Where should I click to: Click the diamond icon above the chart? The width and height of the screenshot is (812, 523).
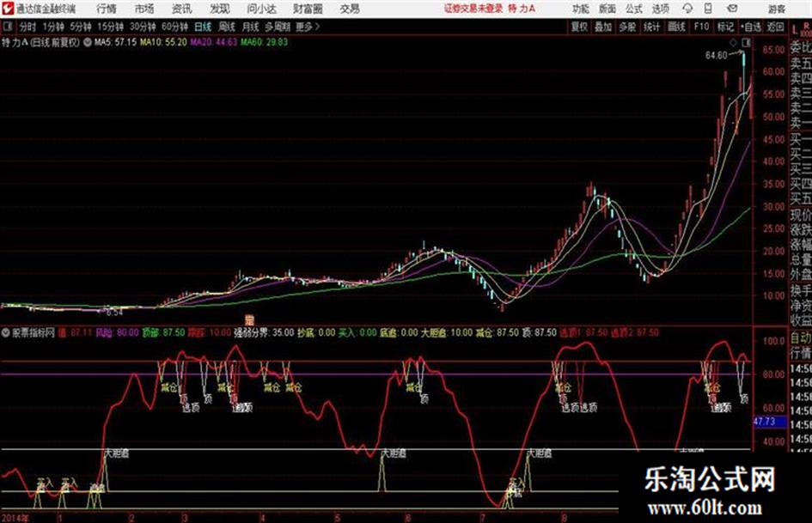click(733, 42)
